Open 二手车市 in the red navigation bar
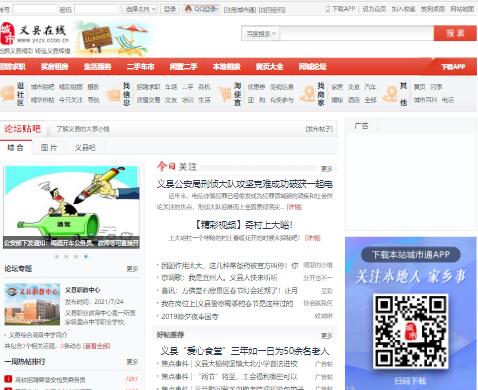The image size is (478, 390). click(x=140, y=67)
